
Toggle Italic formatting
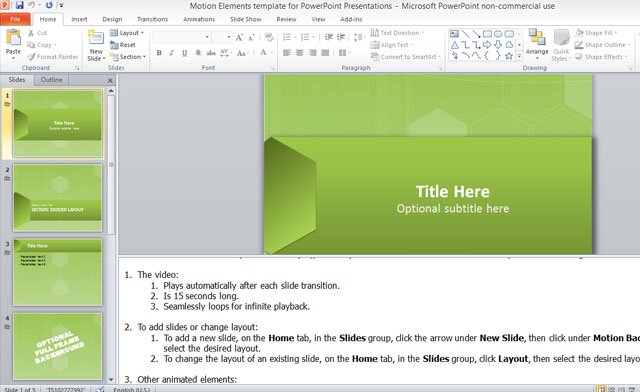(171, 53)
